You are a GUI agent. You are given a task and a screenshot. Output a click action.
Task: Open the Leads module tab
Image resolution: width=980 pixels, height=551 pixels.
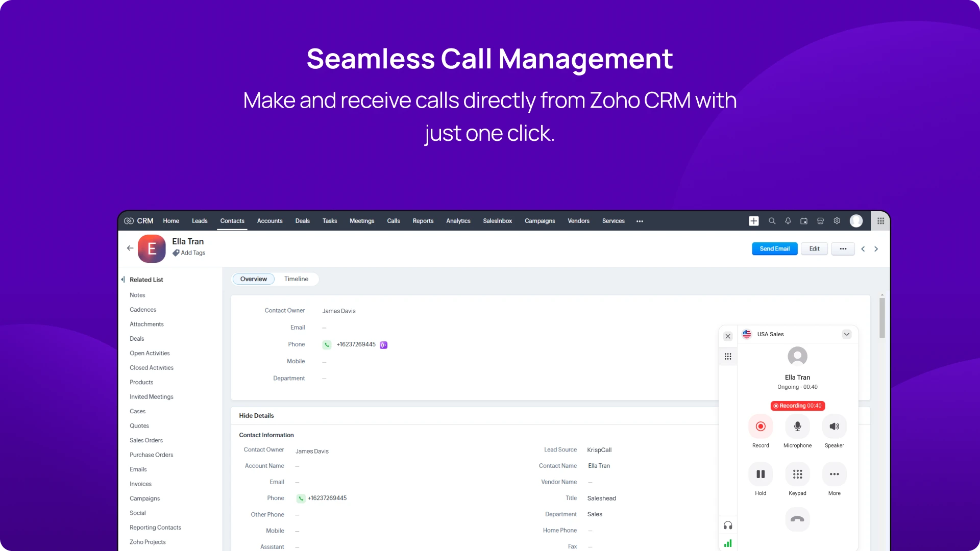coord(200,221)
